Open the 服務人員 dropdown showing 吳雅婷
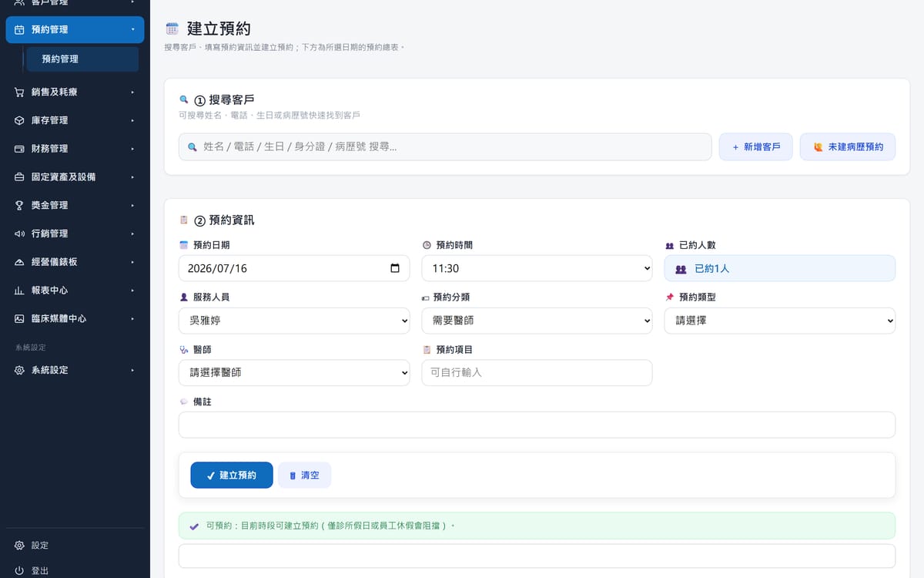The height and width of the screenshot is (578, 924). coord(294,321)
